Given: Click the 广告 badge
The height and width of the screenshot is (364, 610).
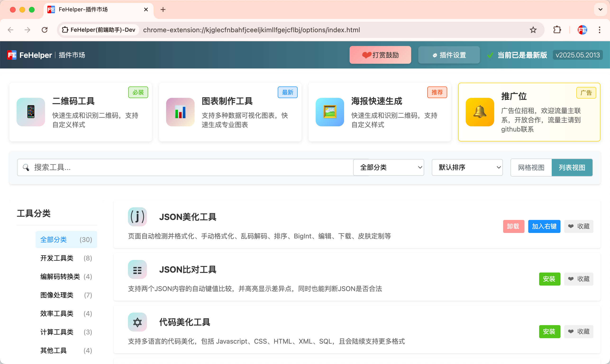Looking at the screenshot, I should click(586, 93).
